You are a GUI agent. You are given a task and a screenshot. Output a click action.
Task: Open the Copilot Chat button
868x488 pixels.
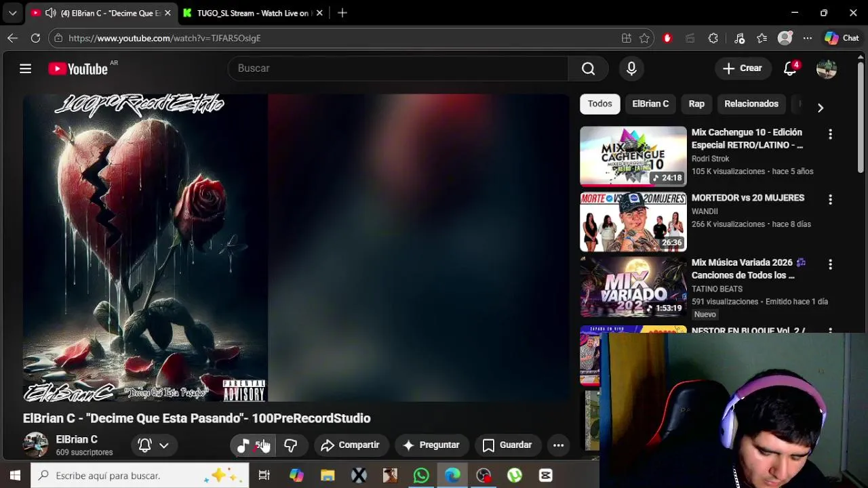click(x=842, y=38)
